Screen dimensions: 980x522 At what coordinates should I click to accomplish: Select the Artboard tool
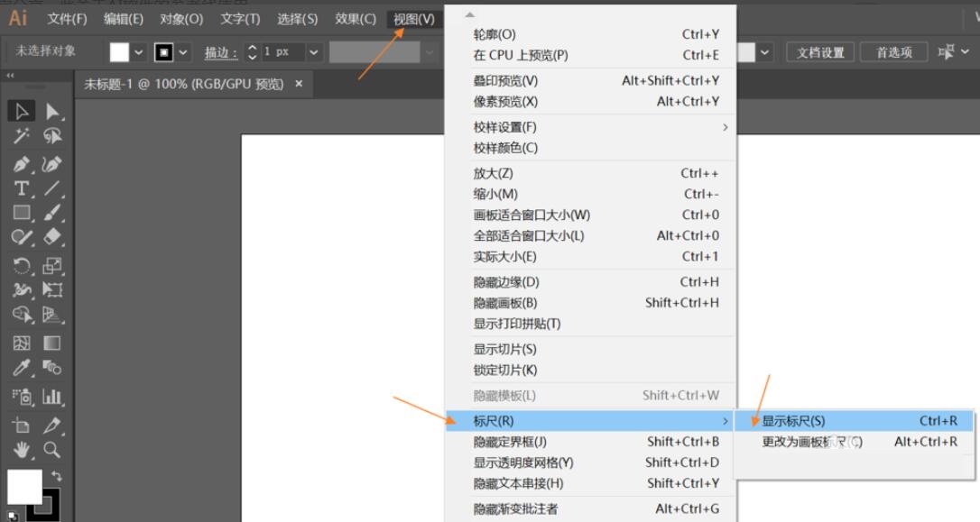(x=22, y=426)
